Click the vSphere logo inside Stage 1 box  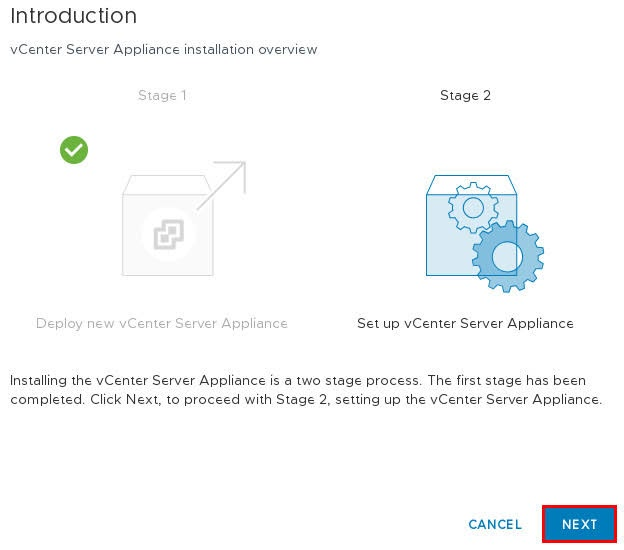click(x=169, y=234)
